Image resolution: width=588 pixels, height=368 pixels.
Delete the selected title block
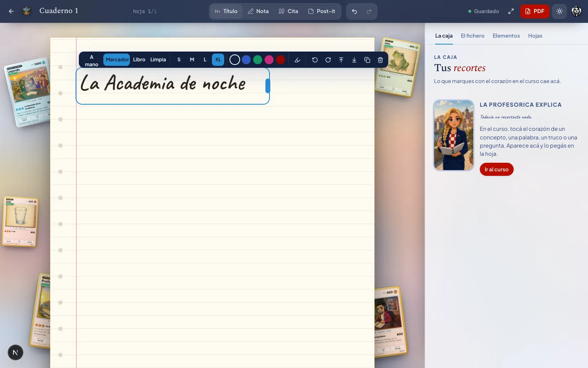click(380, 60)
